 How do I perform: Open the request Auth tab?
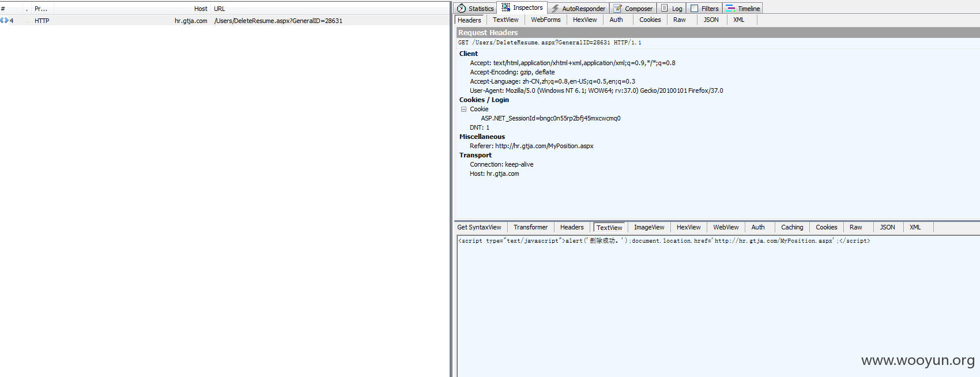616,20
